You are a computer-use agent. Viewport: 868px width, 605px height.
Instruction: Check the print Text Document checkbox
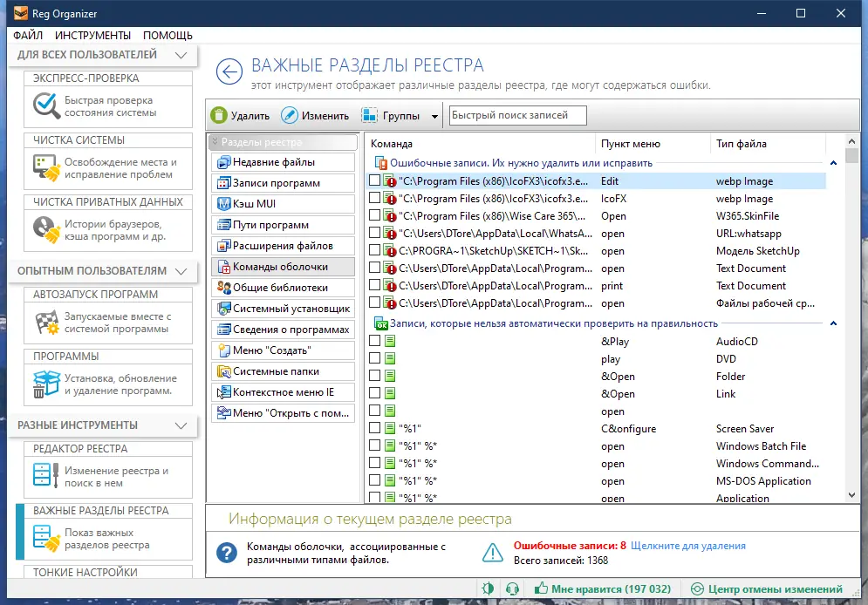(x=375, y=285)
